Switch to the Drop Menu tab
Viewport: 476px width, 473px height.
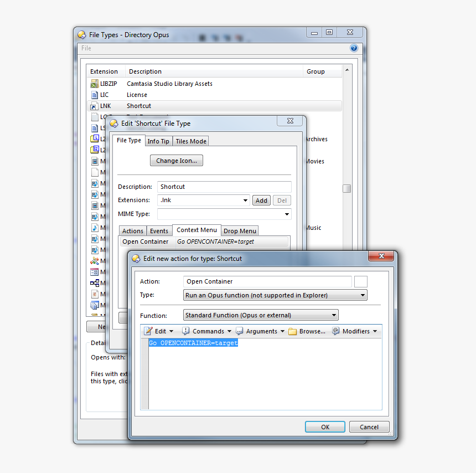tap(240, 231)
